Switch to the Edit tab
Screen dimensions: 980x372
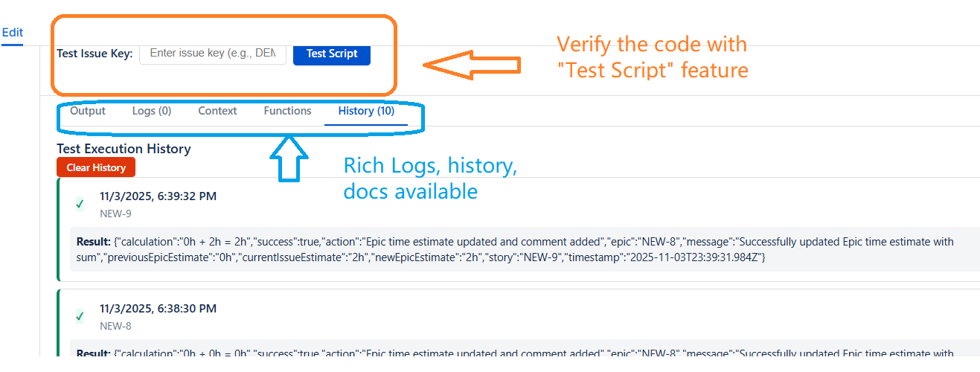tap(13, 33)
